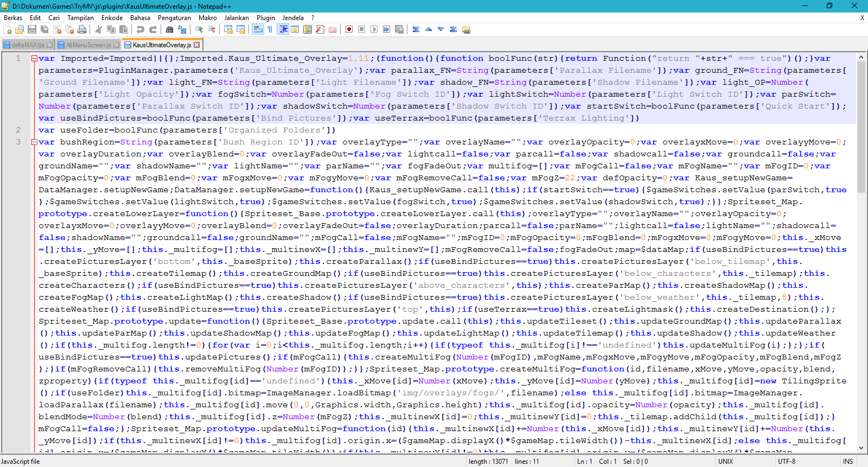Click the Zoom in magnifier icon
Screen dimensions: 868x467
tap(199, 29)
